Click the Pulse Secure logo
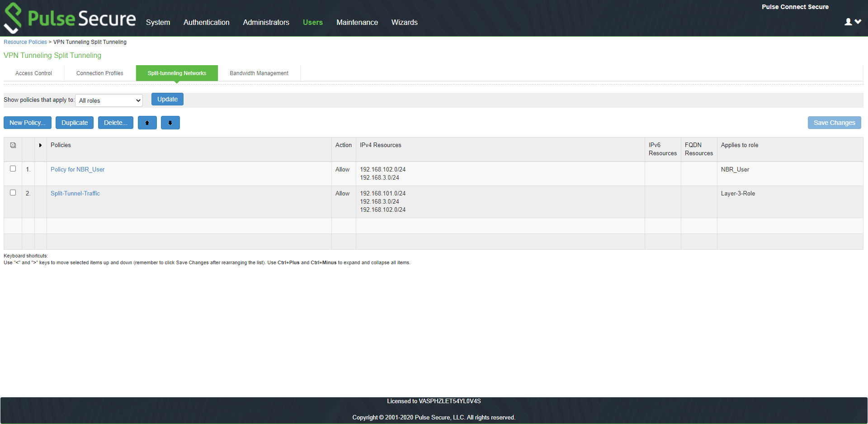The image size is (868, 424). (70, 18)
